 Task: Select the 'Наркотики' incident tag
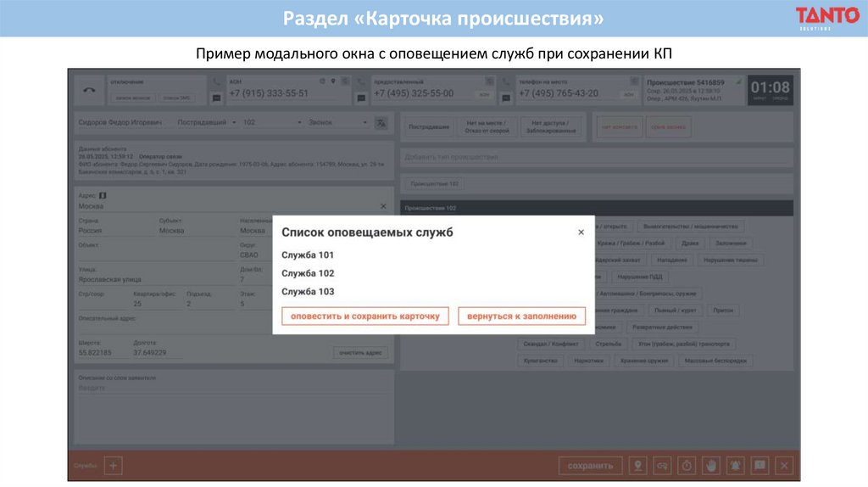click(588, 361)
